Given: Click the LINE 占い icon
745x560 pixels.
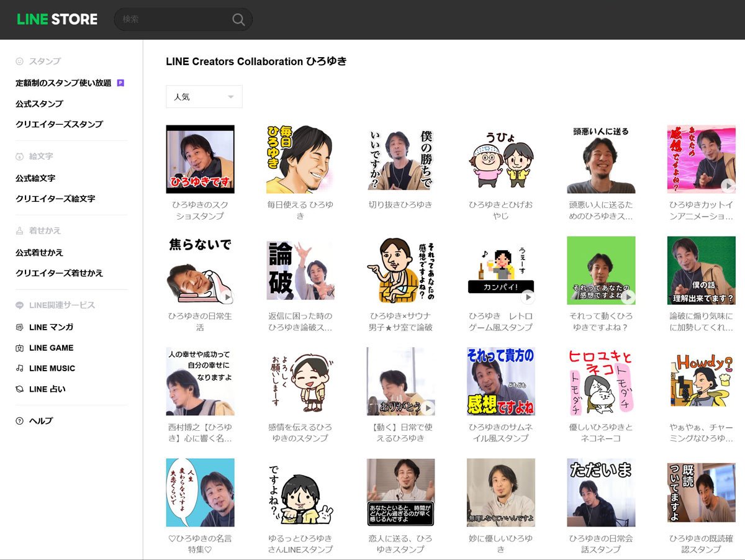Looking at the screenshot, I should click(20, 389).
